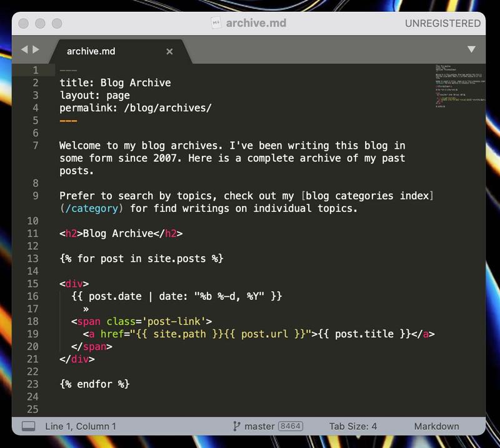Toggle the side bar from status bar icon

28,426
